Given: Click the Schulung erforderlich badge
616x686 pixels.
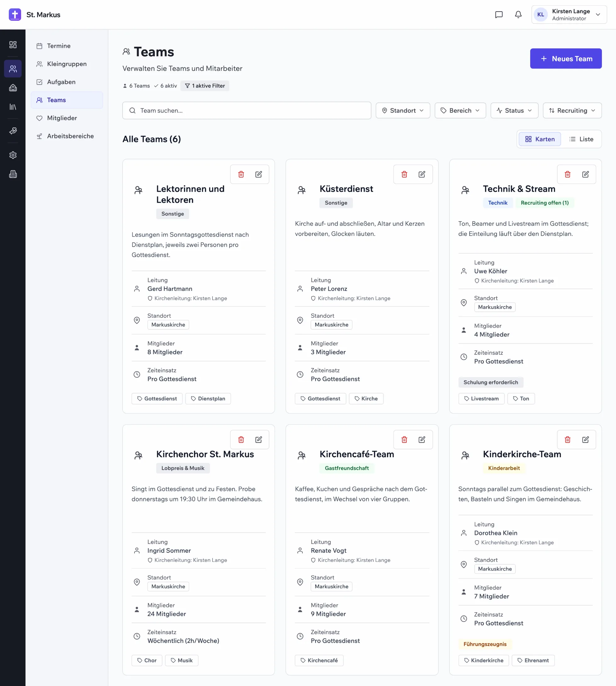Looking at the screenshot, I should (x=490, y=382).
